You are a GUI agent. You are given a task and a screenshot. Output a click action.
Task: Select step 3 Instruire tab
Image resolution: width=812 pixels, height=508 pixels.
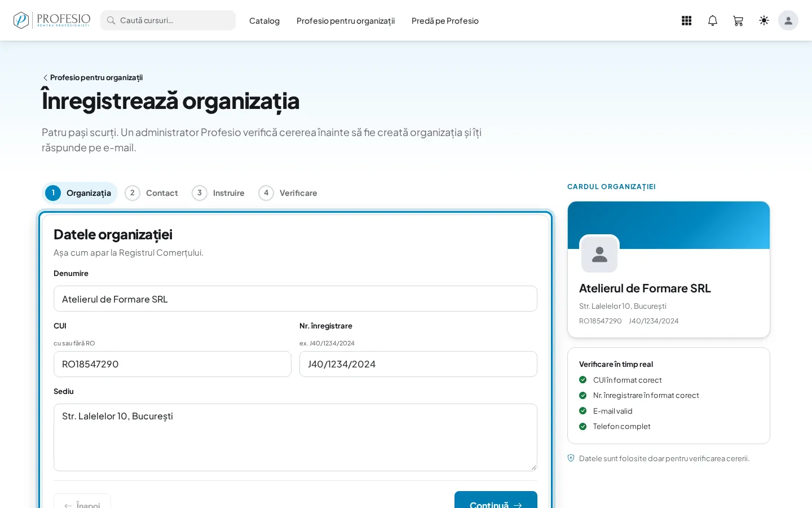(x=218, y=193)
